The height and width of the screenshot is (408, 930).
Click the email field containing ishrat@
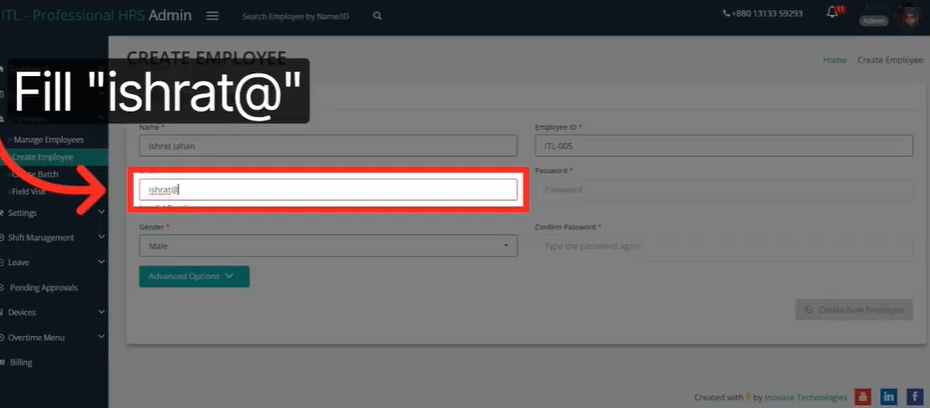pos(328,190)
